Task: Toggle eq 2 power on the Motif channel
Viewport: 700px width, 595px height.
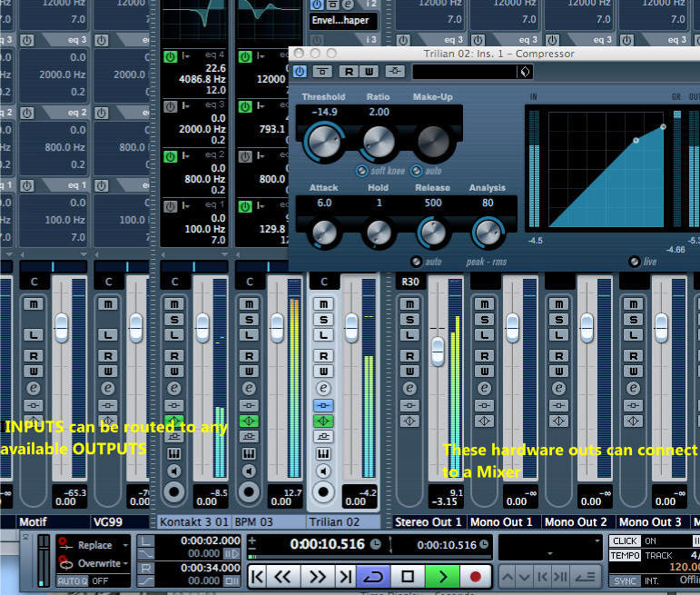Action: [27, 113]
